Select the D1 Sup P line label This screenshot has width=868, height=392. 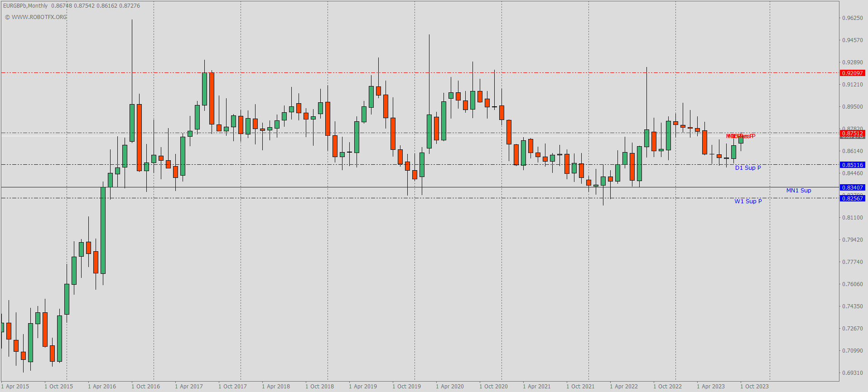(748, 168)
